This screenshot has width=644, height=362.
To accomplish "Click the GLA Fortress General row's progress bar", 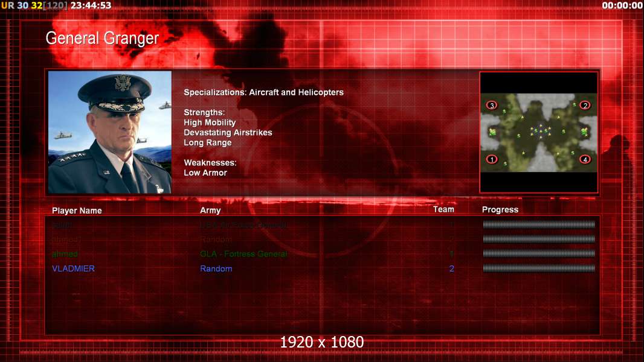I will pos(539,254).
